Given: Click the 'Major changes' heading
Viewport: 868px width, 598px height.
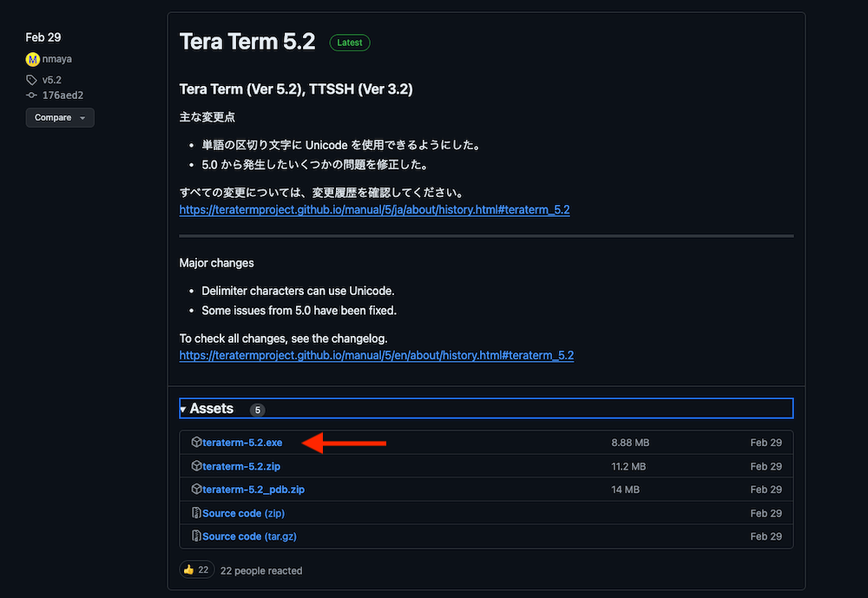Looking at the screenshot, I should [216, 263].
